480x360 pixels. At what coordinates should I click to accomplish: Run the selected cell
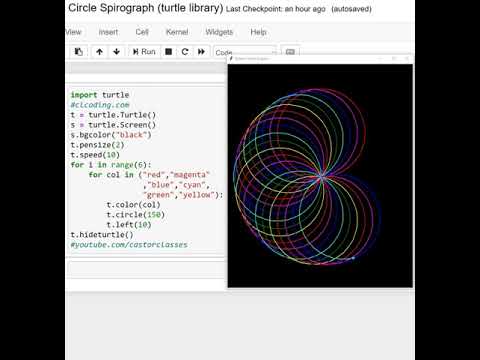(x=144, y=52)
